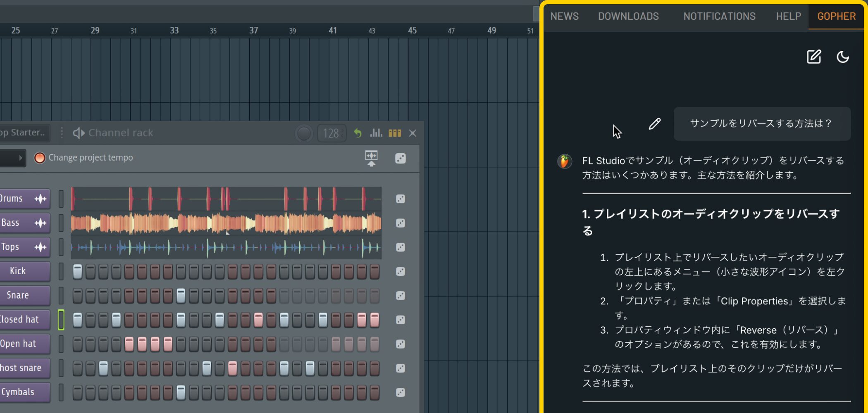Image resolution: width=868 pixels, height=413 pixels.
Task: Click the green undo arrow in Channel rack
Action: coord(358,133)
